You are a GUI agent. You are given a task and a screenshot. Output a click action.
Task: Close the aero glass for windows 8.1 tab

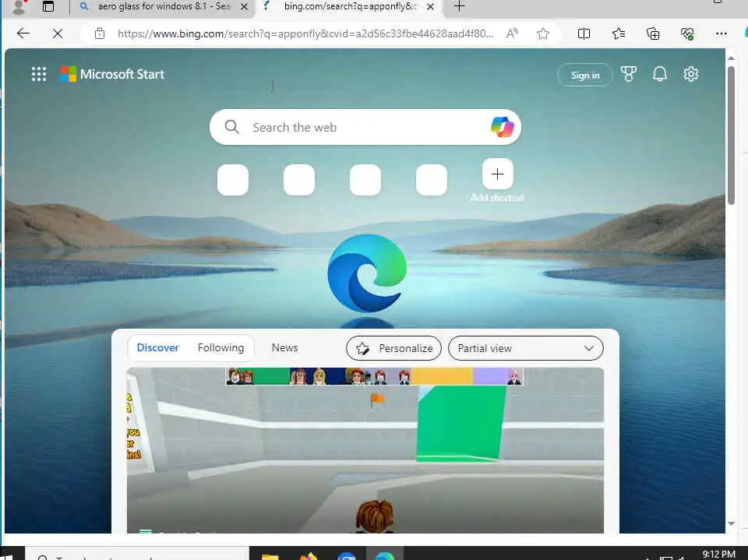[x=244, y=7]
